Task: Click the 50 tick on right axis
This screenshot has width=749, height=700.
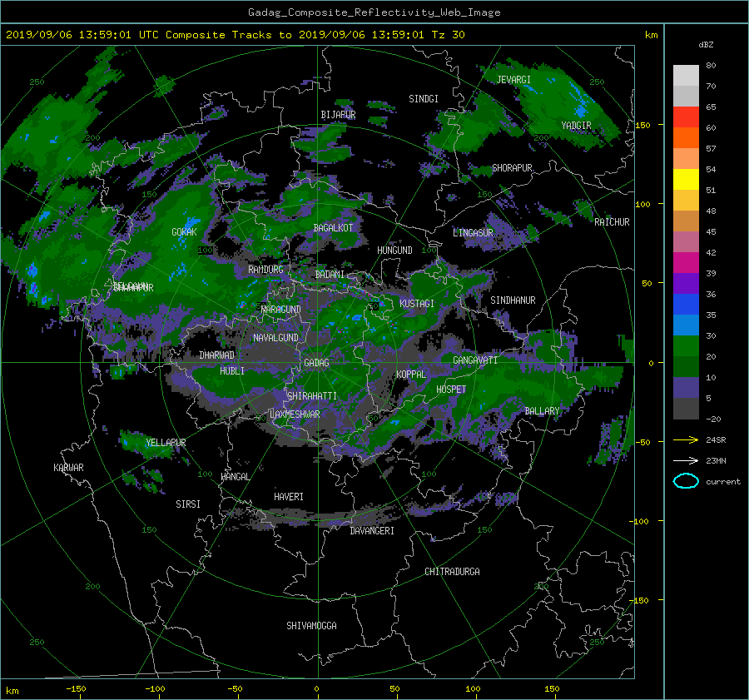Action: coord(647,283)
